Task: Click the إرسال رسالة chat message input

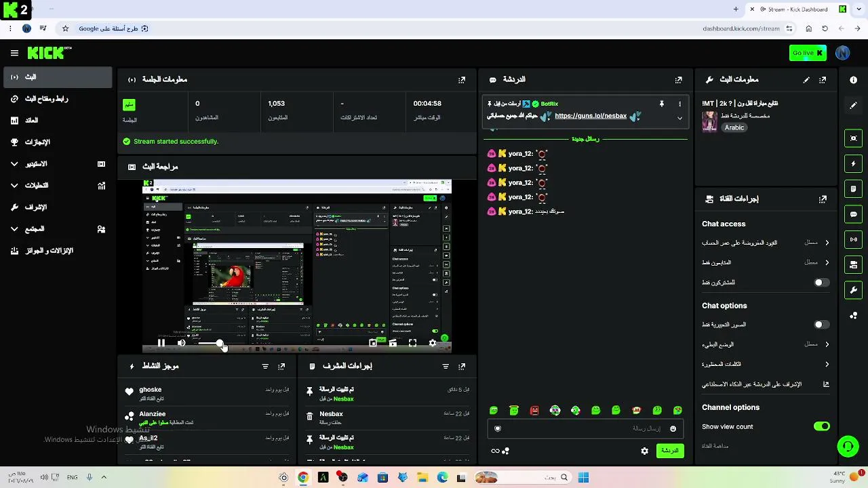Action: 585,428
